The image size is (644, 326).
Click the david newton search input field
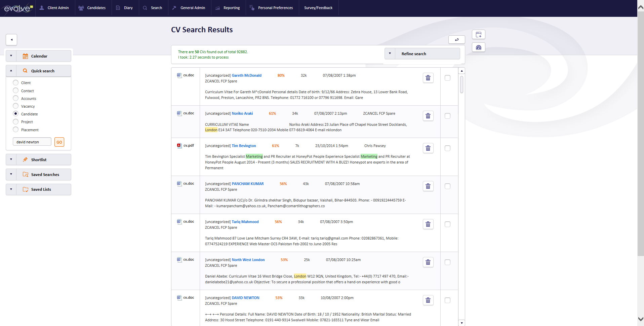coord(32,142)
